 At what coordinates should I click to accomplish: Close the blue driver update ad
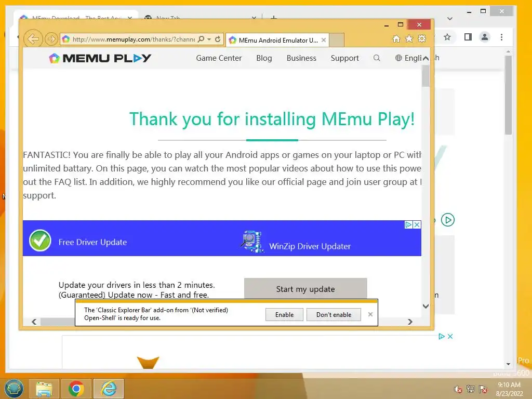click(417, 224)
